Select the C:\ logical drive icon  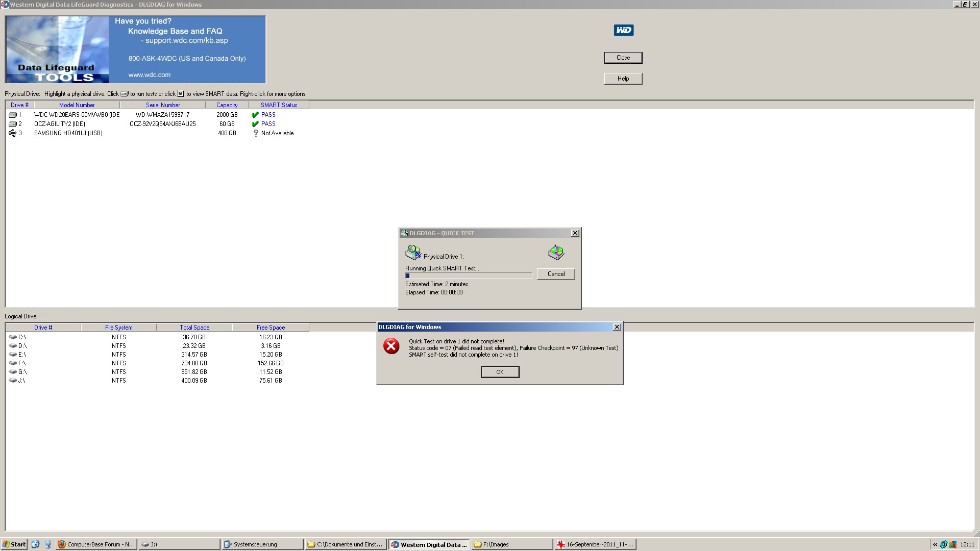click(x=13, y=337)
